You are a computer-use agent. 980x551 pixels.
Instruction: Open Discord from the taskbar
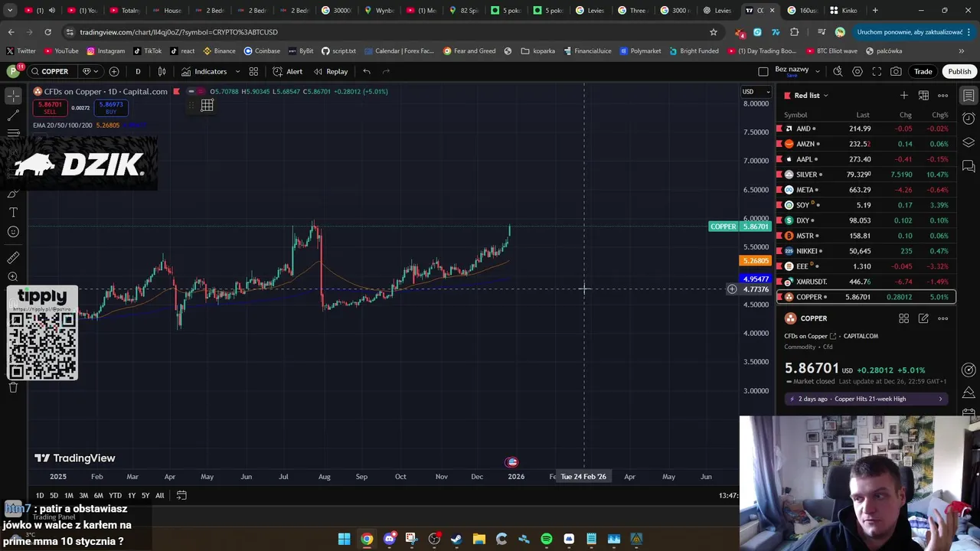389,539
